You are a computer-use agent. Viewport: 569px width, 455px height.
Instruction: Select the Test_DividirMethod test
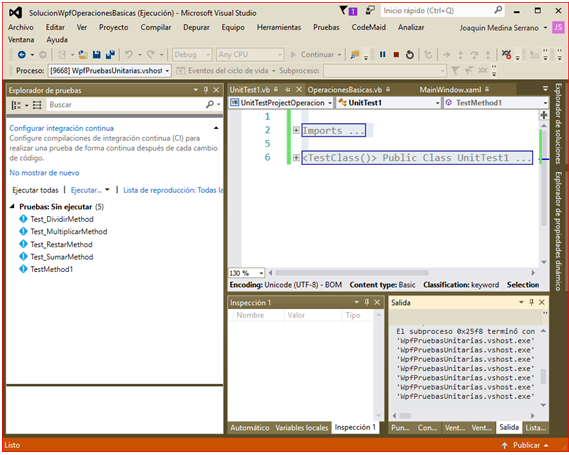(62, 219)
